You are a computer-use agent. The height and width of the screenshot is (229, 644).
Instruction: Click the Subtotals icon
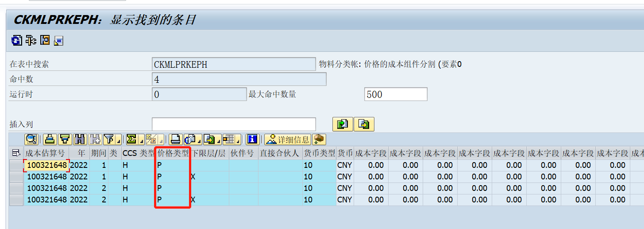point(151,140)
